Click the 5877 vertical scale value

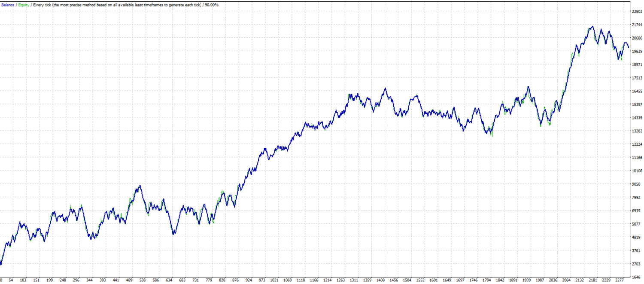636,224
